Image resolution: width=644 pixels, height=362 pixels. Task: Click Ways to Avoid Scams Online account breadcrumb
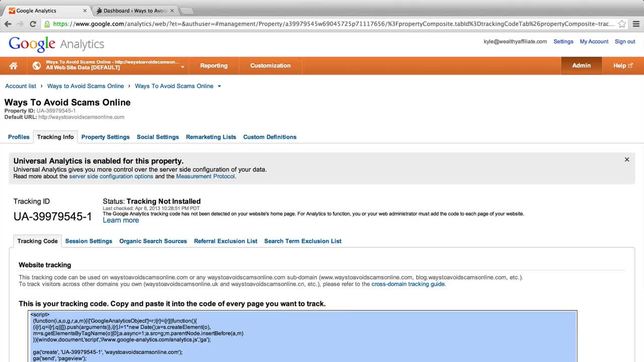click(86, 86)
